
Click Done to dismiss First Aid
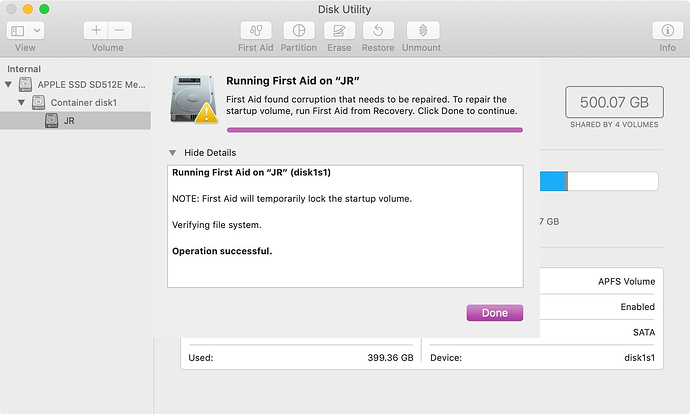pyautogui.click(x=495, y=313)
